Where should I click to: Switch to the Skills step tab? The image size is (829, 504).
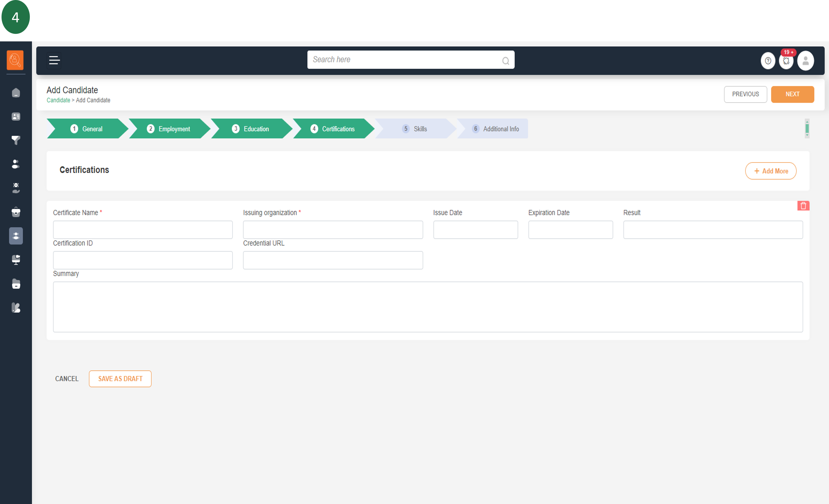[x=415, y=129]
